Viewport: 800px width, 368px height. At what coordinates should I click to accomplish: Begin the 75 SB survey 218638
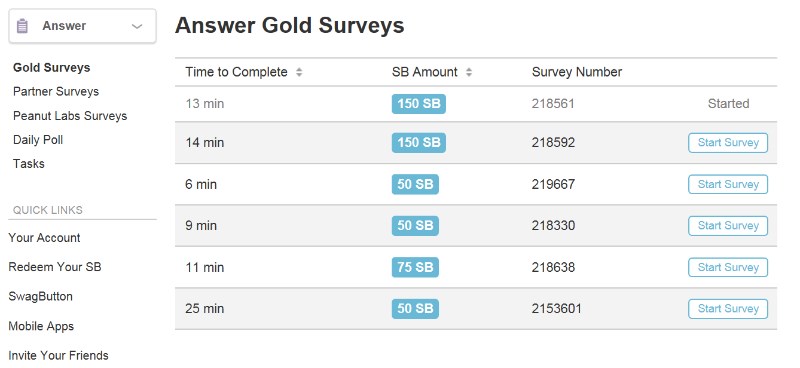pos(728,267)
